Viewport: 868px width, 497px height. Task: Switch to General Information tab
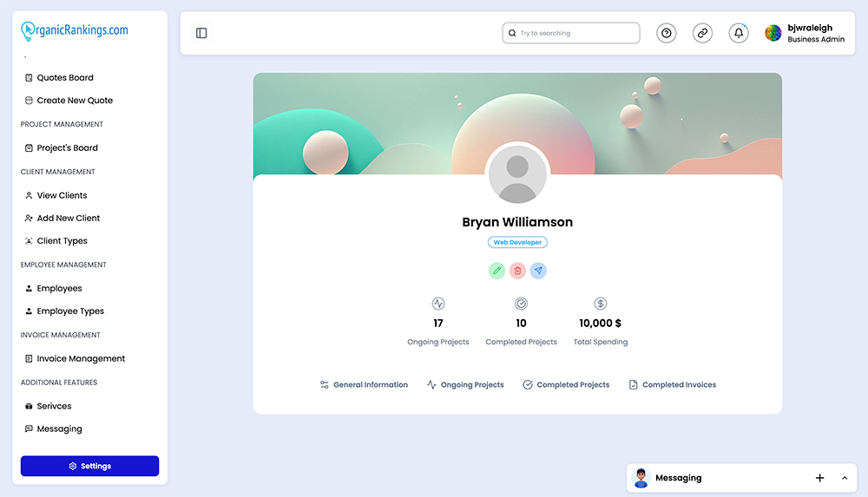tap(364, 384)
